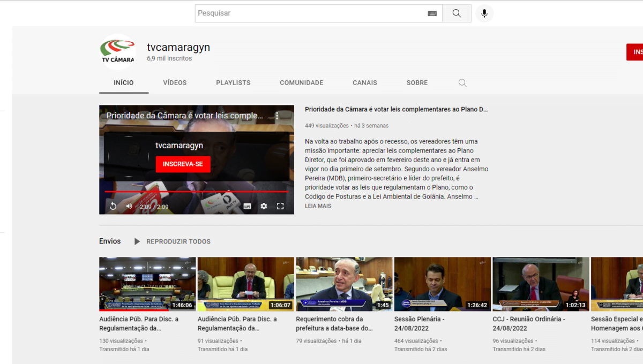Click the magnifier search button beside the search box
This screenshot has height=364, width=643.
457,13
